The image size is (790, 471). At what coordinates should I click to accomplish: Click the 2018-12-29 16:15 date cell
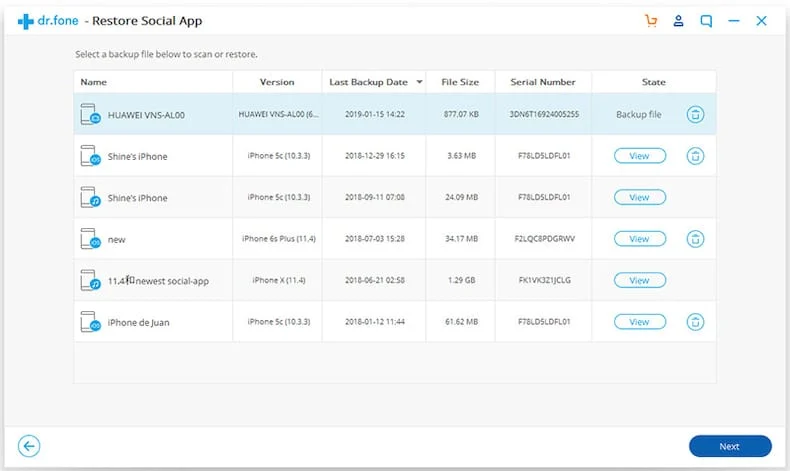pyautogui.click(x=375, y=156)
